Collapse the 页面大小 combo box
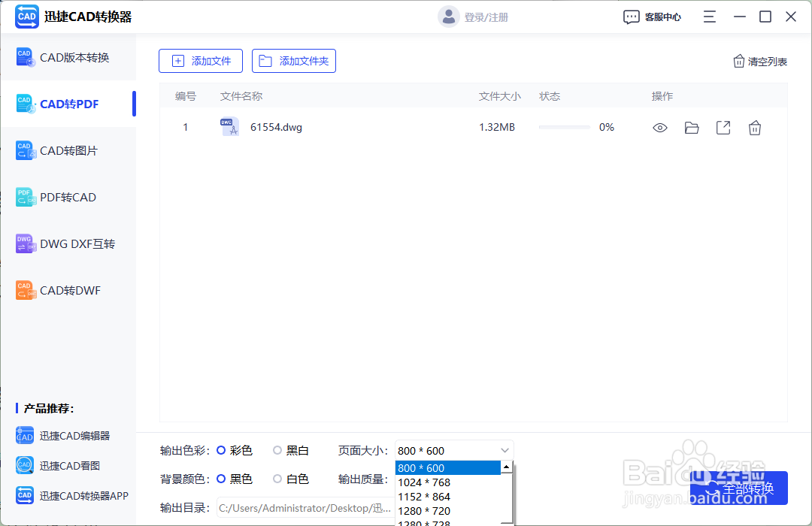 454,450
